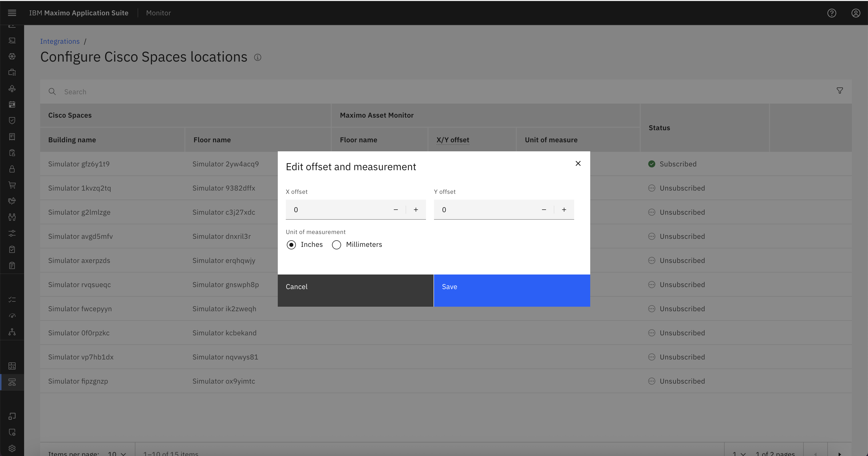Click the briefcase grid sidebar icon
Image resolution: width=868 pixels, height=456 pixels.
pos(12,72)
